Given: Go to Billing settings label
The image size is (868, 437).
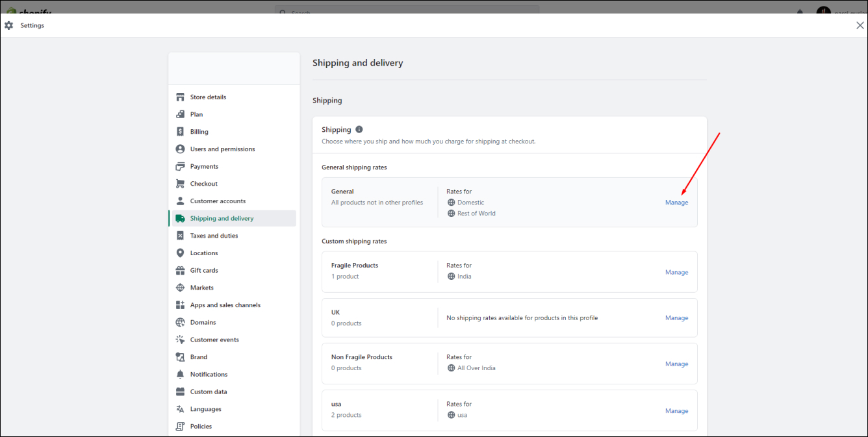Looking at the screenshot, I should click(199, 132).
